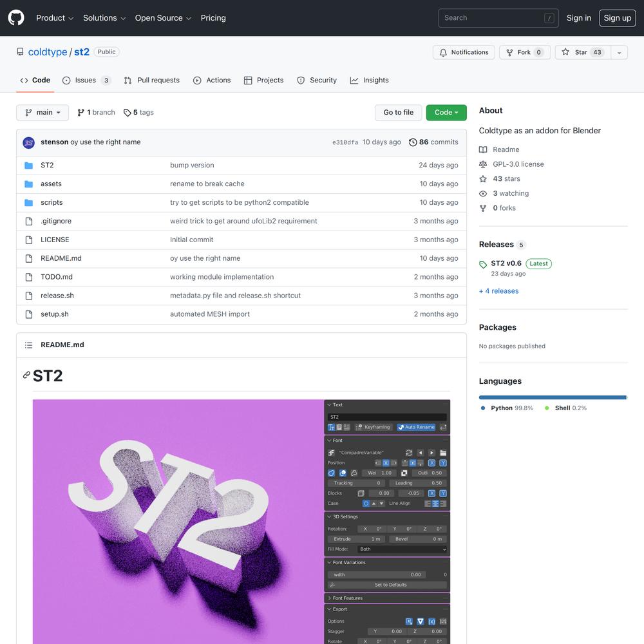The image size is (644, 644).
Task: Click the Python language link
Action: 507,408
